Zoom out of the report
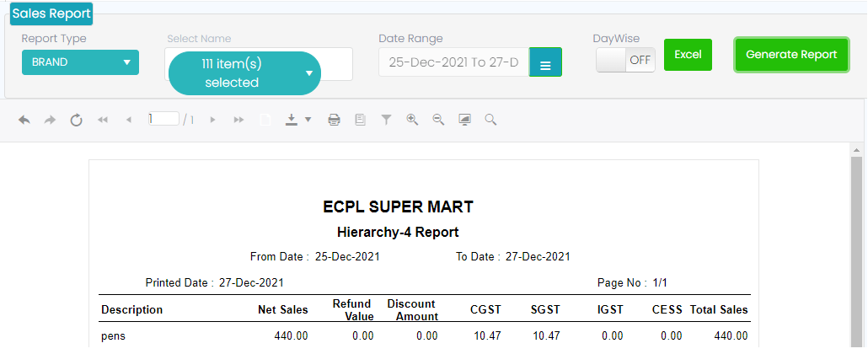 438,120
